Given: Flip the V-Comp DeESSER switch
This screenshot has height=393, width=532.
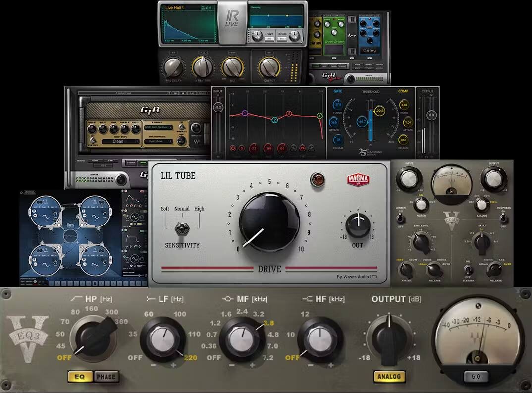Looking at the screenshot, I should [468, 270].
